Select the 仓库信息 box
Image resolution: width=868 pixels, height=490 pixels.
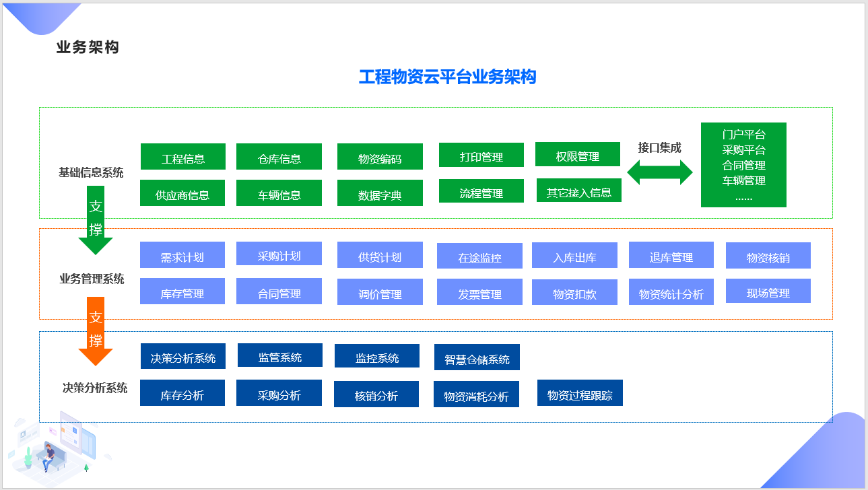click(279, 157)
